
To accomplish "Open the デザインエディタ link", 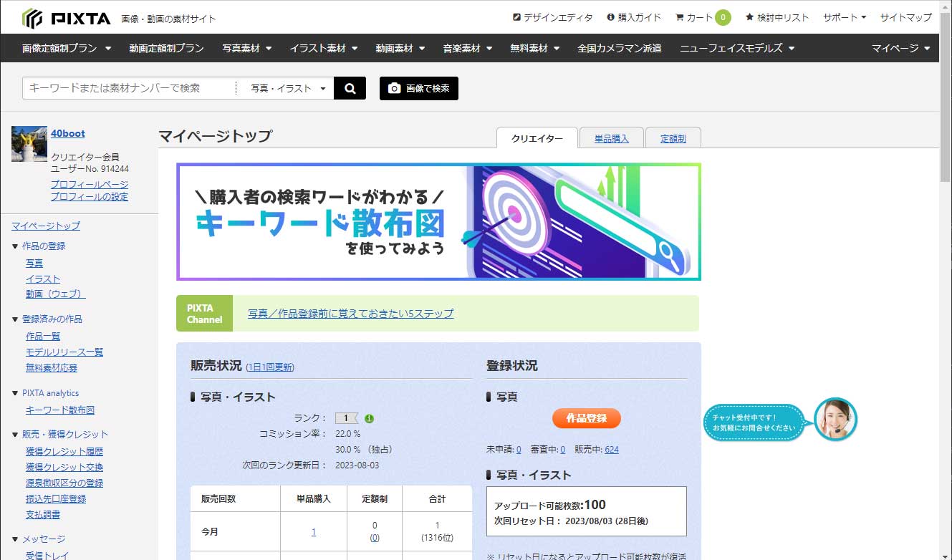I will 552,17.
